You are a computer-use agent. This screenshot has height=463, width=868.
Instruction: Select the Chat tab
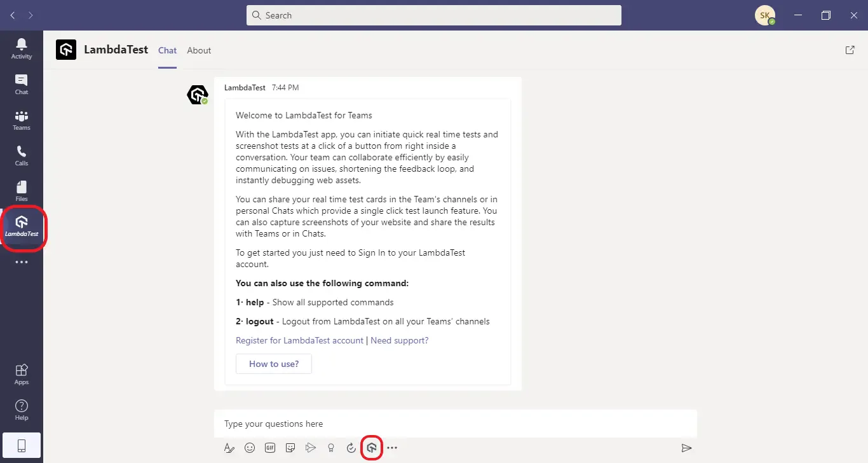click(x=167, y=50)
